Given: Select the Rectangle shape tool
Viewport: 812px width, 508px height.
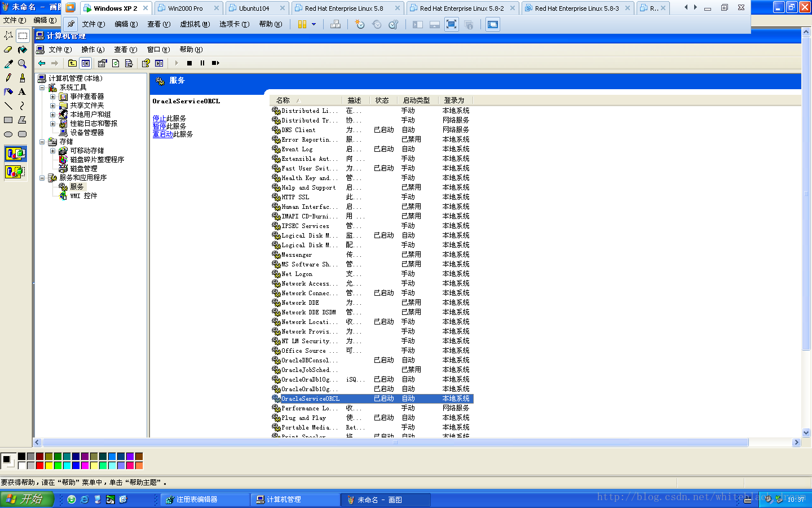Looking at the screenshot, I should [x=8, y=120].
